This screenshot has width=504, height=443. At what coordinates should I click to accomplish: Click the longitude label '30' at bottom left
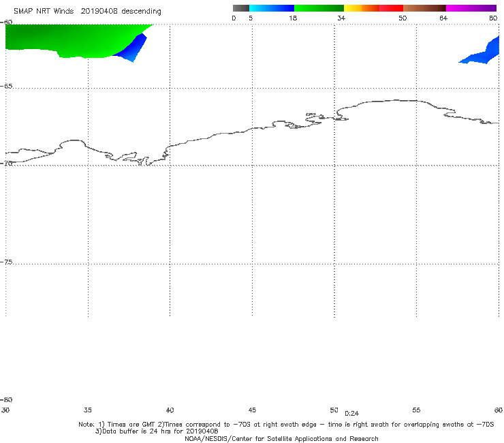5,410
